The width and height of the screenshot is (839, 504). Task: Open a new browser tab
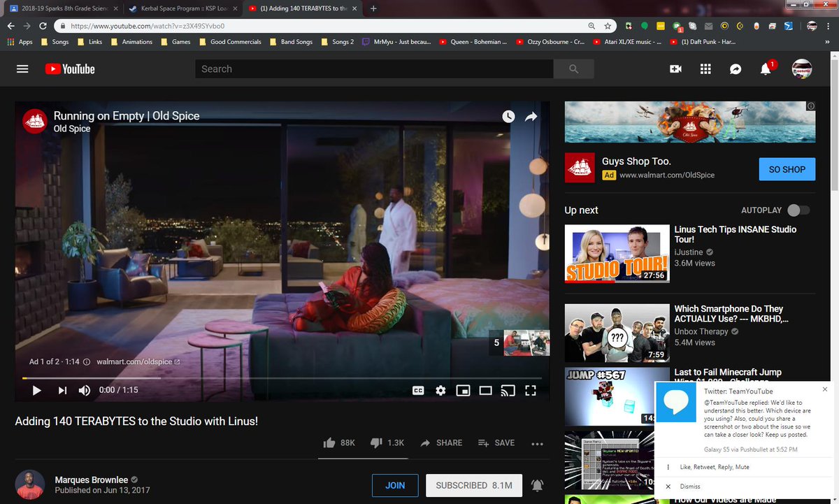tap(373, 8)
